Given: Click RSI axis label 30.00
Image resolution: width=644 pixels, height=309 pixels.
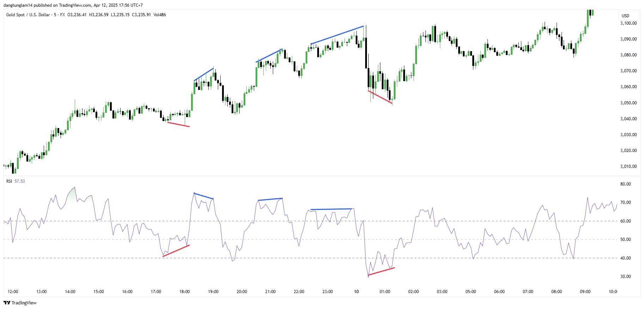Looking at the screenshot, I should click(626, 277).
